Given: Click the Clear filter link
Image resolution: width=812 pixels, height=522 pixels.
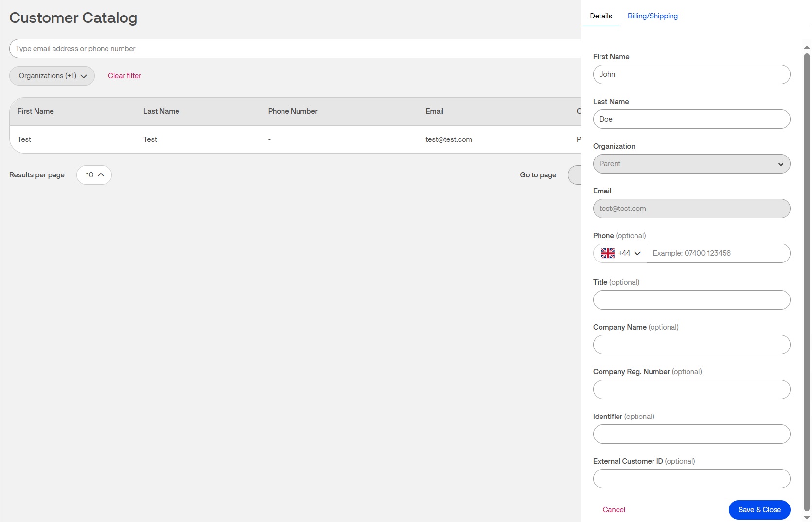Looking at the screenshot, I should tap(124, 76).
